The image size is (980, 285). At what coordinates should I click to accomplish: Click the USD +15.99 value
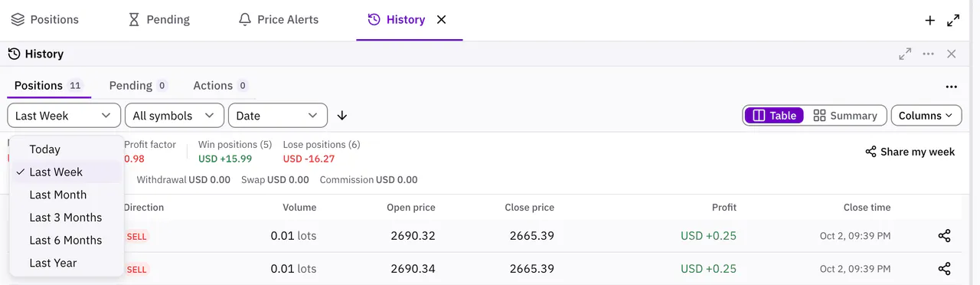click(224, 159)
